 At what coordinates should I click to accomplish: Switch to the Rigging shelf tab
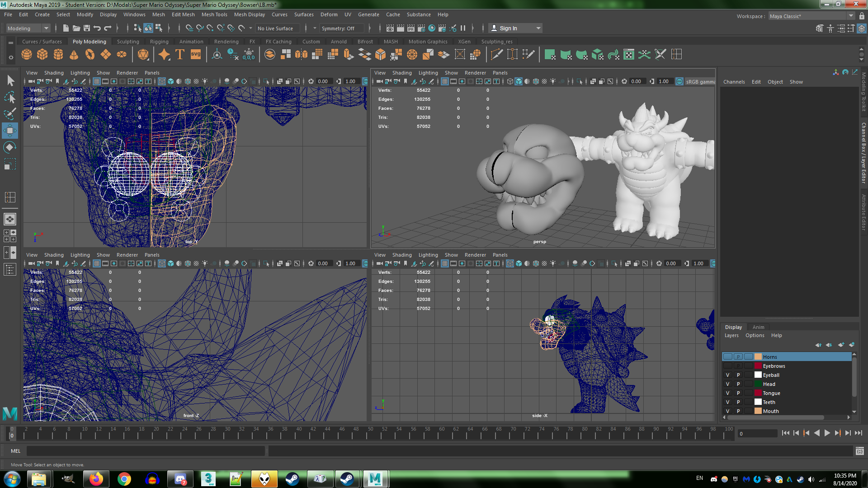tap(159, 42)
